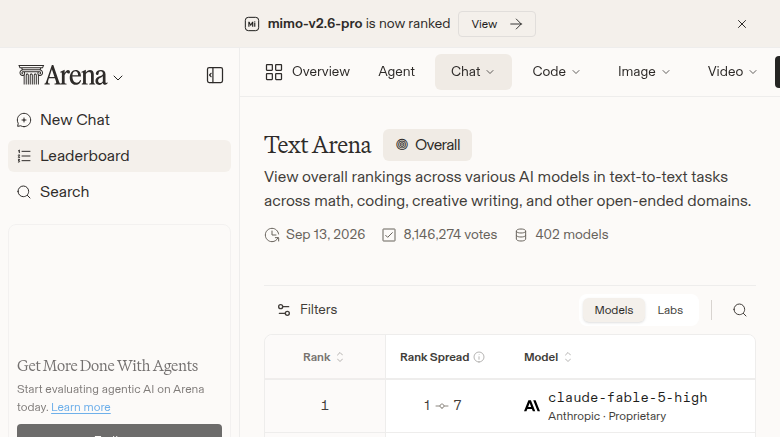780x437 pixels.
Task: Click the clock icon beside Sep 13, 2026
Action: pyautogui.click(x=272, y=235)
